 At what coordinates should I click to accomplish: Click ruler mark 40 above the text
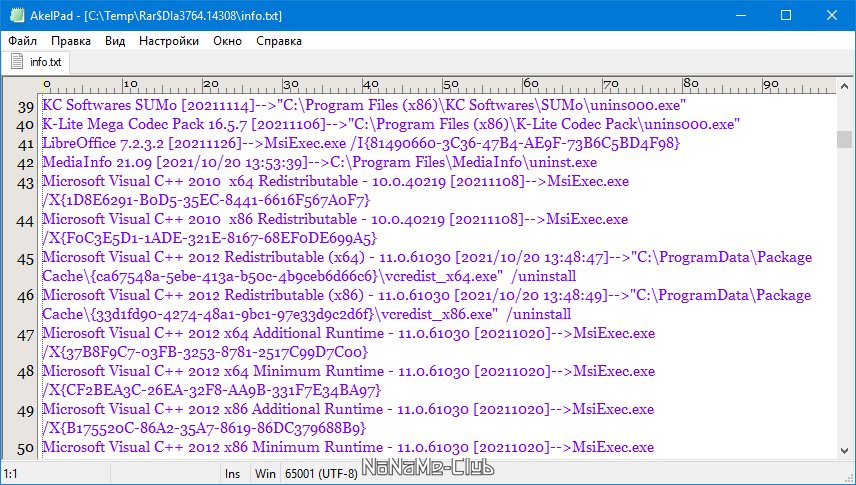coord(371,84)
